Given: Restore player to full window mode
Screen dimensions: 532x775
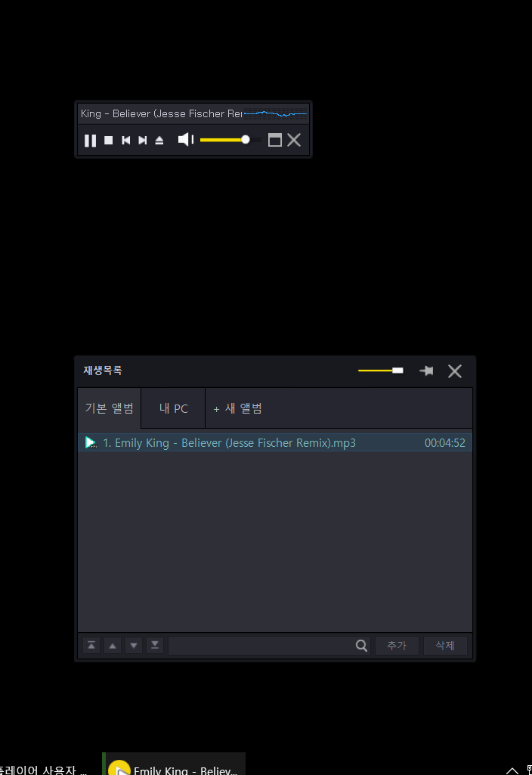Looking at the screenshot, I should [274, 140].
